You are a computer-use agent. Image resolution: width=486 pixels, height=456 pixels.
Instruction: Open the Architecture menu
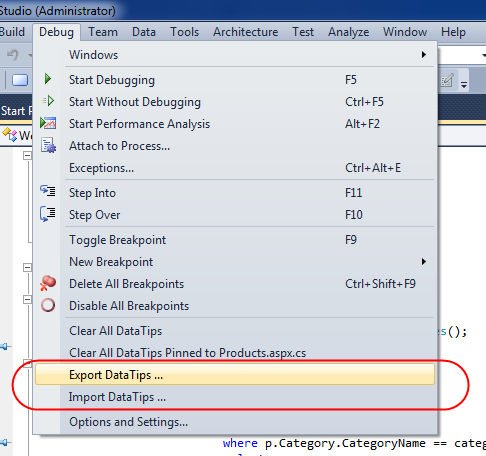(245, 32)
